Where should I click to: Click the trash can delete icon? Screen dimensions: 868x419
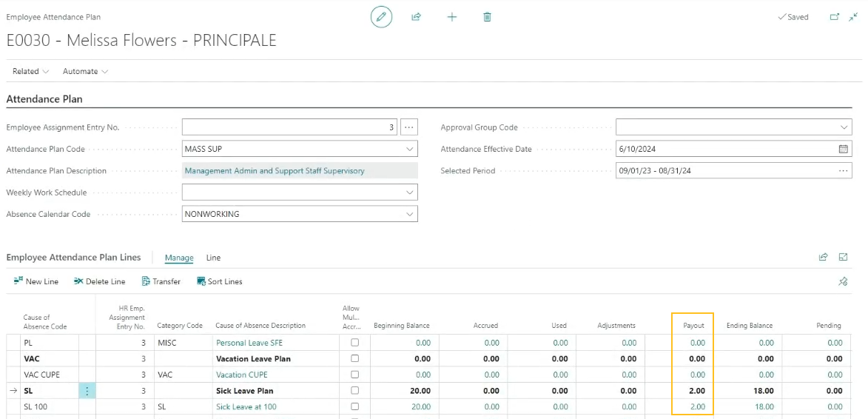[x=487, y=17]
